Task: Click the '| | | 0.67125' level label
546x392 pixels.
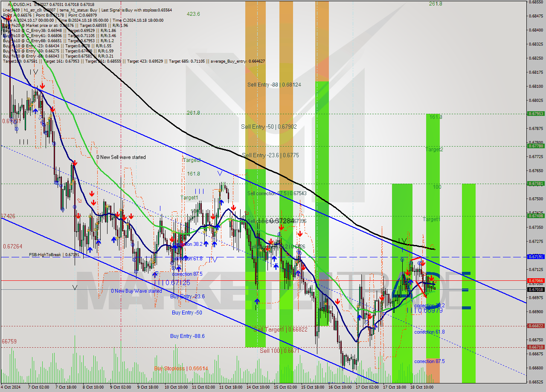Action: click(x=172, y=283)
